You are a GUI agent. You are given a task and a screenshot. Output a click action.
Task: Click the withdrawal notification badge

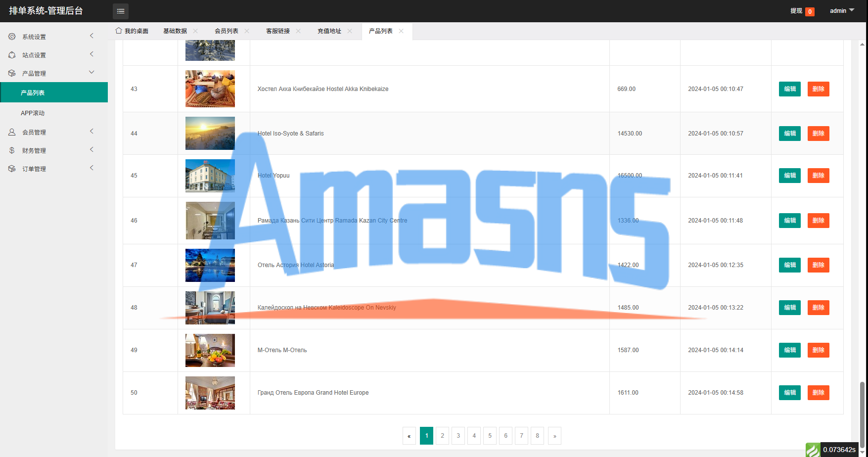coord(810,12)
